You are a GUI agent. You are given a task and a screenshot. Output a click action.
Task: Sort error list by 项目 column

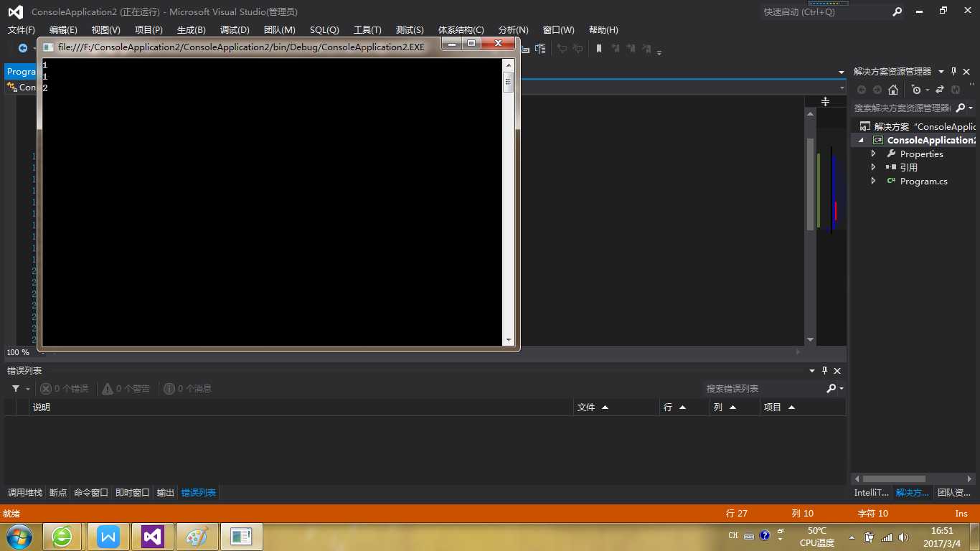point(803,407)
